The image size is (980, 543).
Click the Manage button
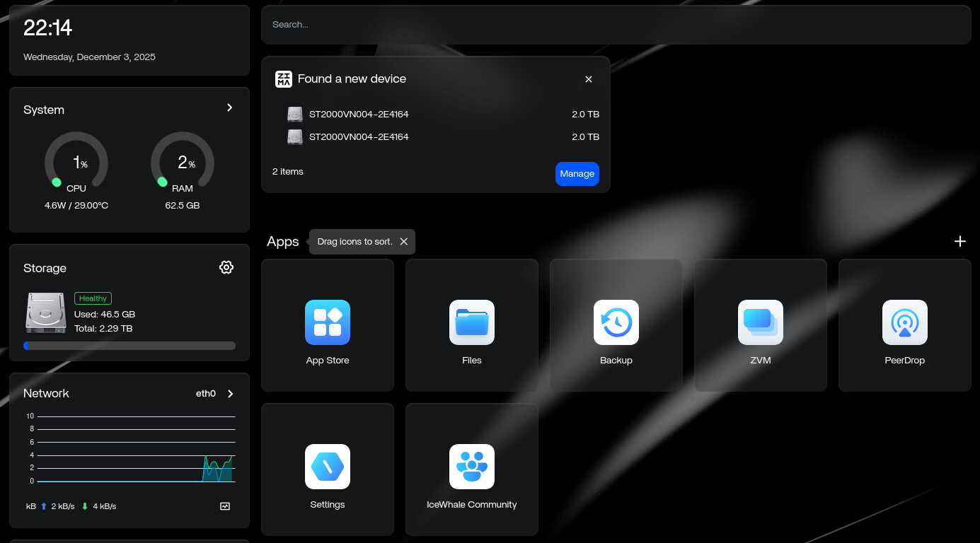[577, 174]
